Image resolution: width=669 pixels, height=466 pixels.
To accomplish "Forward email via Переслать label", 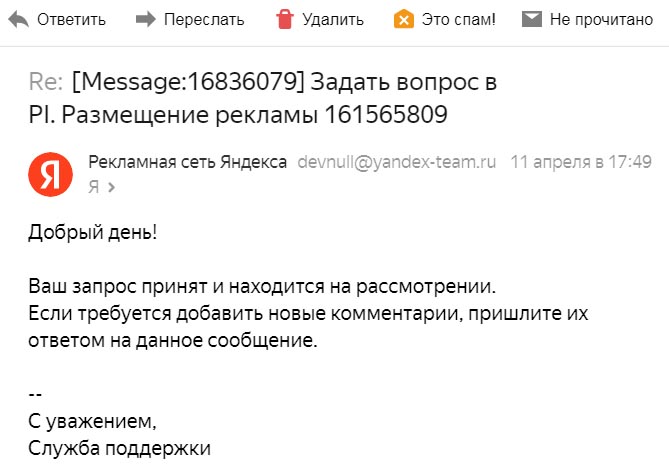I will point(204,20).
